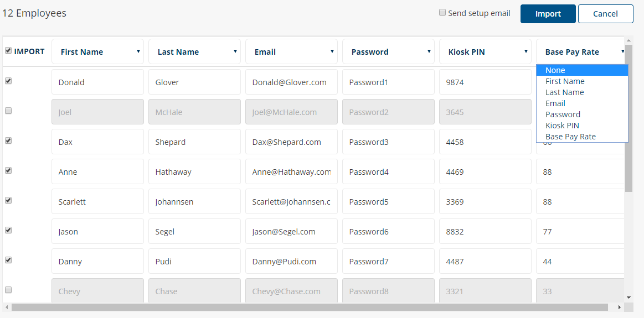This screenshot has width=644, height=318.
Task: Click the scroll left arrow at bottom
Action: coord(6,307)
